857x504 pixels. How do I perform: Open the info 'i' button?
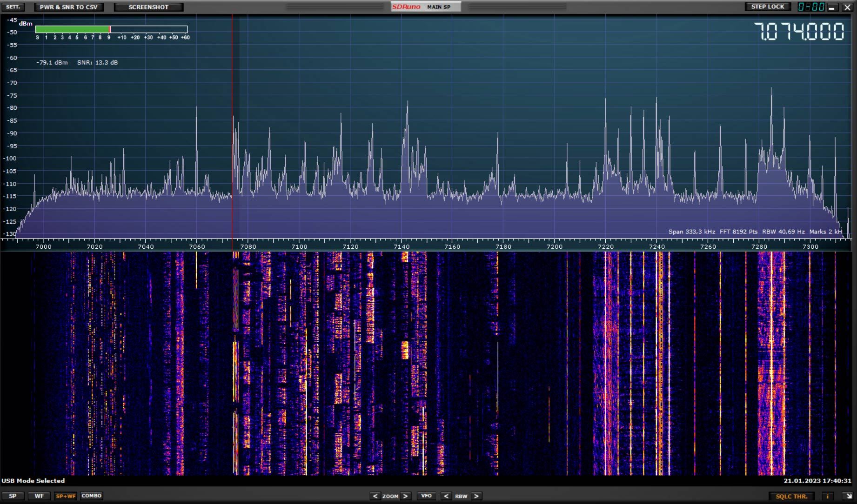(828, 496)
